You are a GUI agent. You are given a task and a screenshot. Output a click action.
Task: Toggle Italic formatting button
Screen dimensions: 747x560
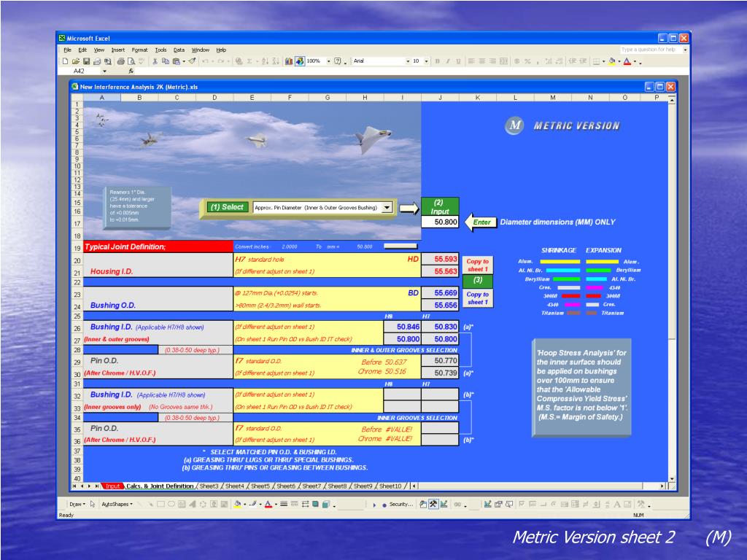447,61
